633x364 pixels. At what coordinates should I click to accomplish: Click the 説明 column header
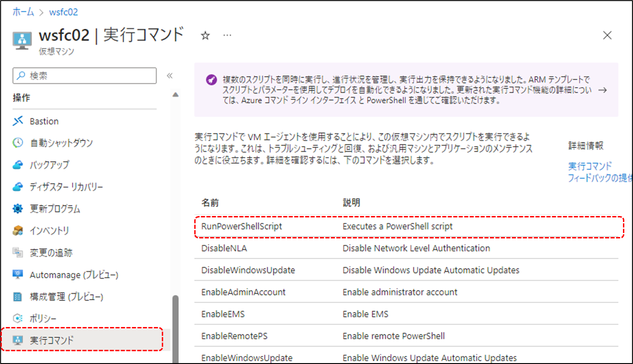click(351, 202)
